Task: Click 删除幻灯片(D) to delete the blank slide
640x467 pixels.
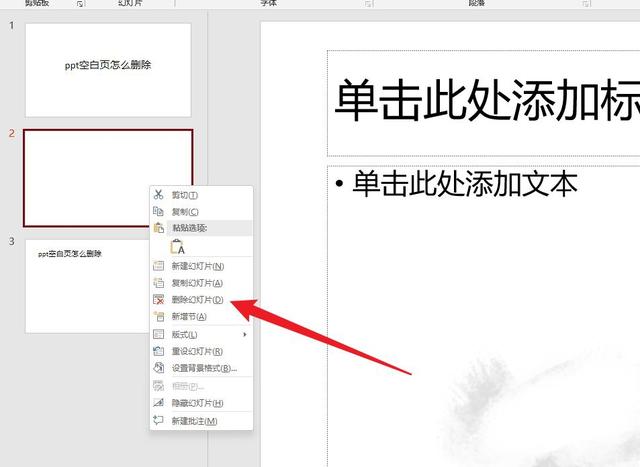Action: point(202,300)
